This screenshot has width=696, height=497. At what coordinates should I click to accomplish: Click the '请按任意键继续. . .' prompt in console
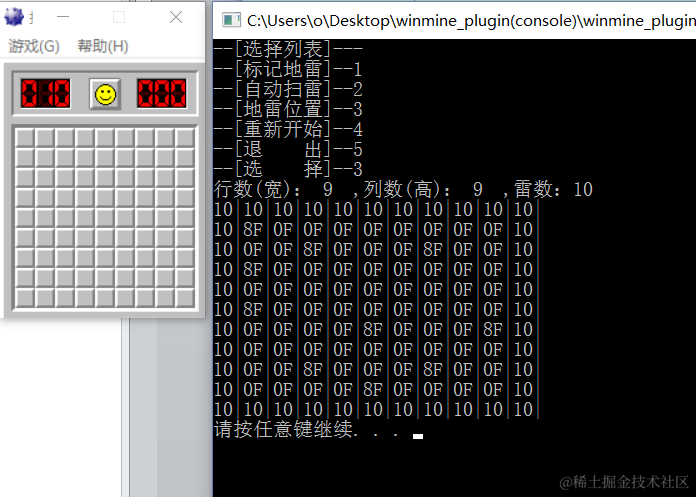[x=307, y=429]
